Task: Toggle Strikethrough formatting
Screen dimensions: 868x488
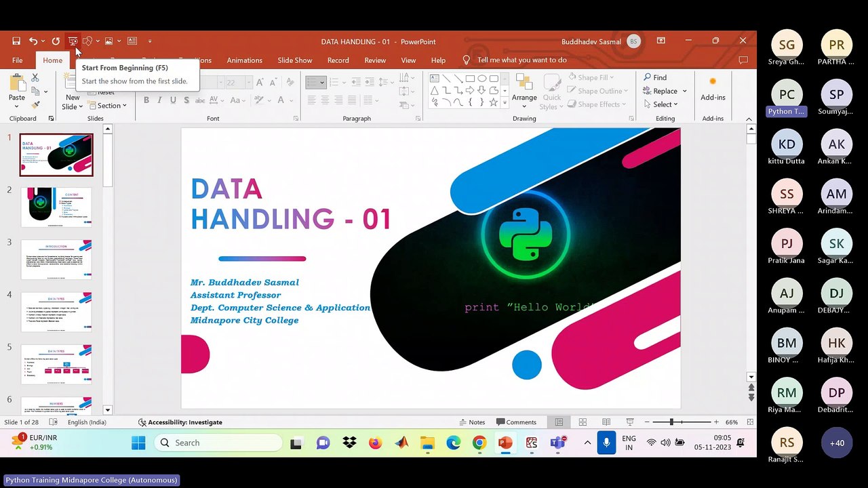Action: point(201,100)
